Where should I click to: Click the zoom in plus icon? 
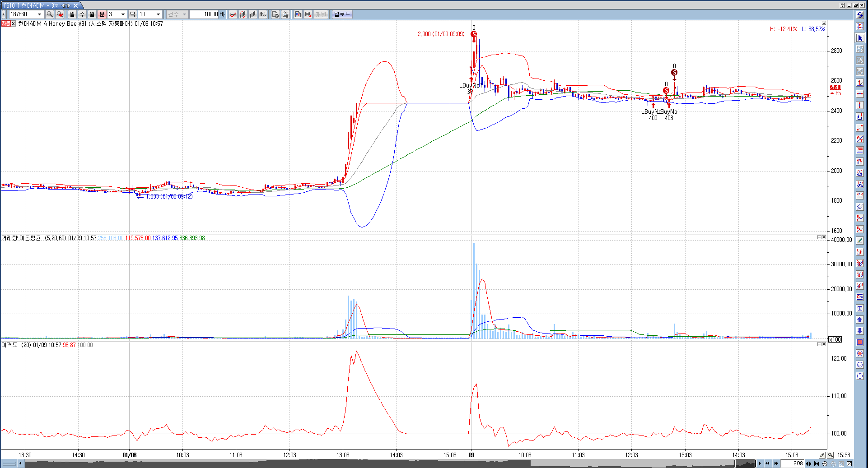pyautogui.click(x=825, y=463)
